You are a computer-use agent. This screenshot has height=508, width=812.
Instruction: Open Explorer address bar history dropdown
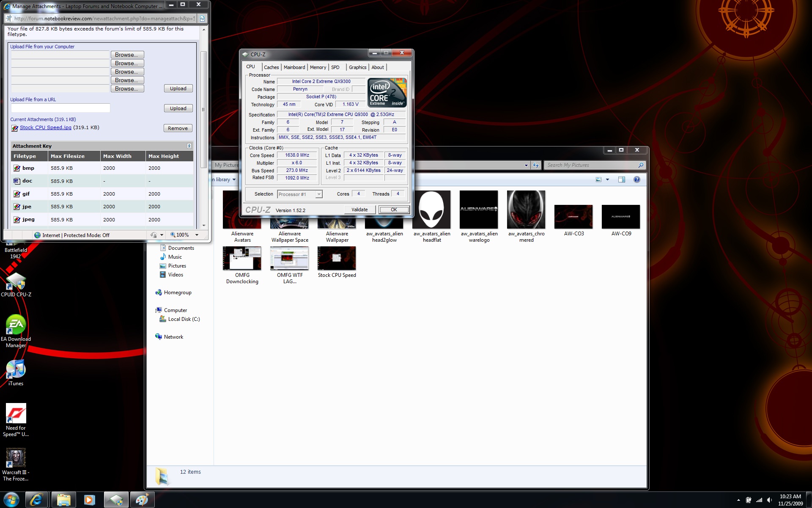526,165
